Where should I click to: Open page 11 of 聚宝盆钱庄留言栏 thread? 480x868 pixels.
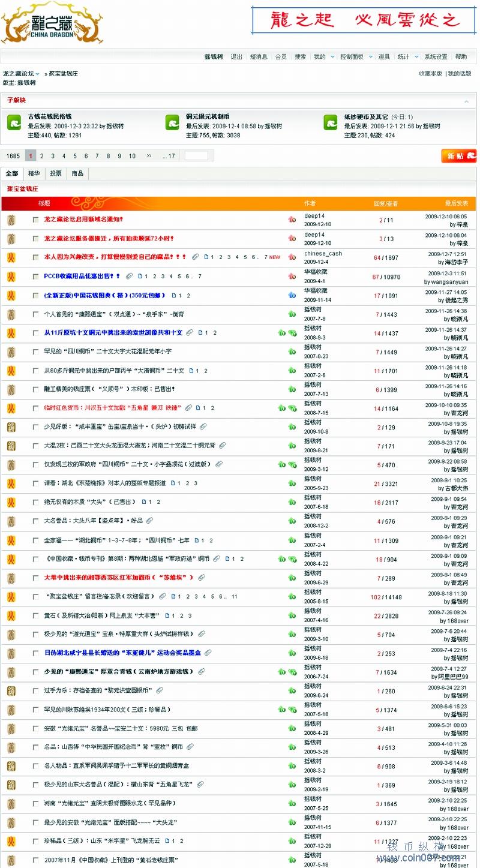[235, 597]
